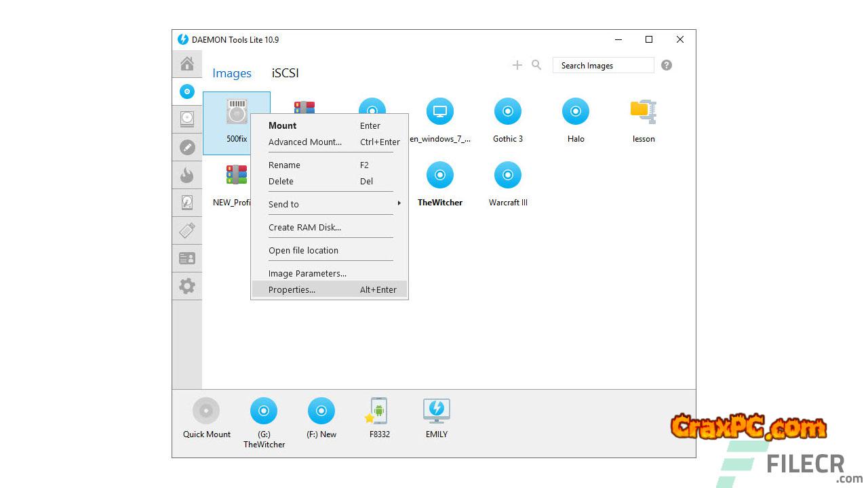Switch to the iSCSI tab
The image size is (868, 488).
tap(285, 73)
